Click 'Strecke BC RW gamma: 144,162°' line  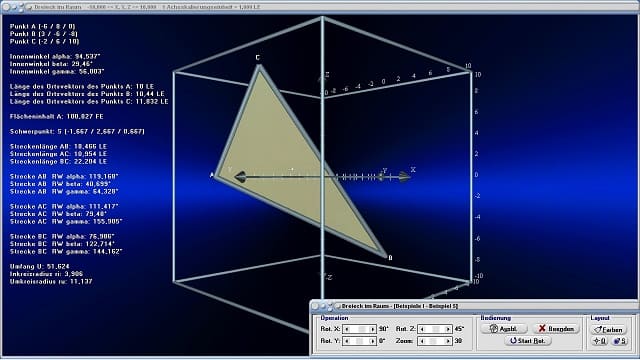click(66, 252)
